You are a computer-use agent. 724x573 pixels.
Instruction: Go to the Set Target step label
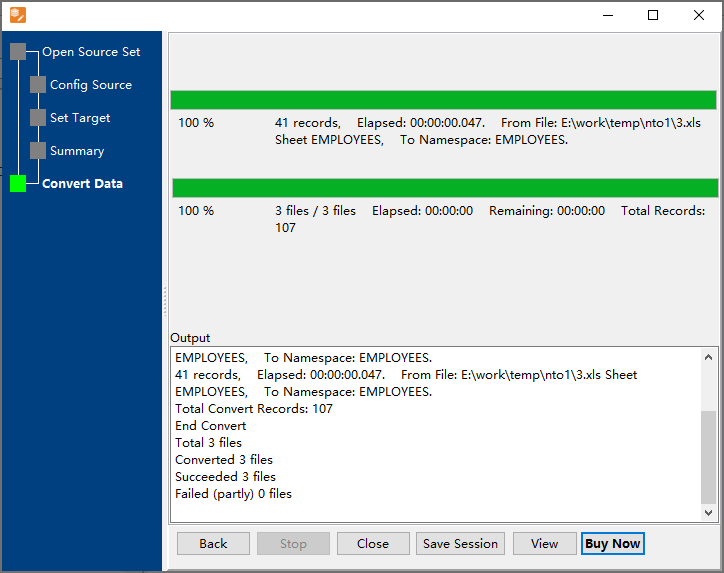[x=80, y=118]
